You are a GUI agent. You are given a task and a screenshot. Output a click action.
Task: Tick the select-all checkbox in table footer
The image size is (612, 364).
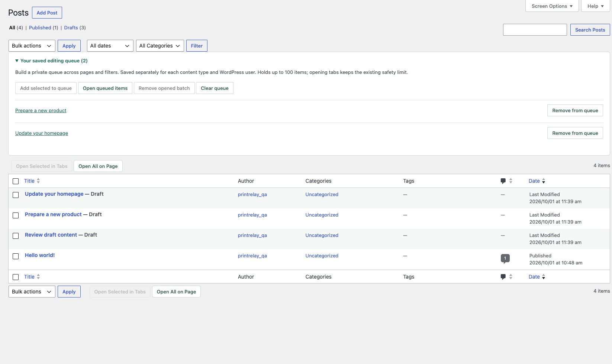(16, 277)
